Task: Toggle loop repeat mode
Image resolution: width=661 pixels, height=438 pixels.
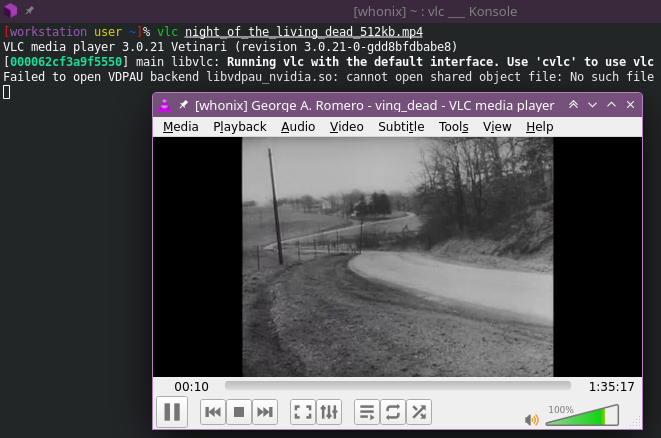Action: [x=393, y=411]
